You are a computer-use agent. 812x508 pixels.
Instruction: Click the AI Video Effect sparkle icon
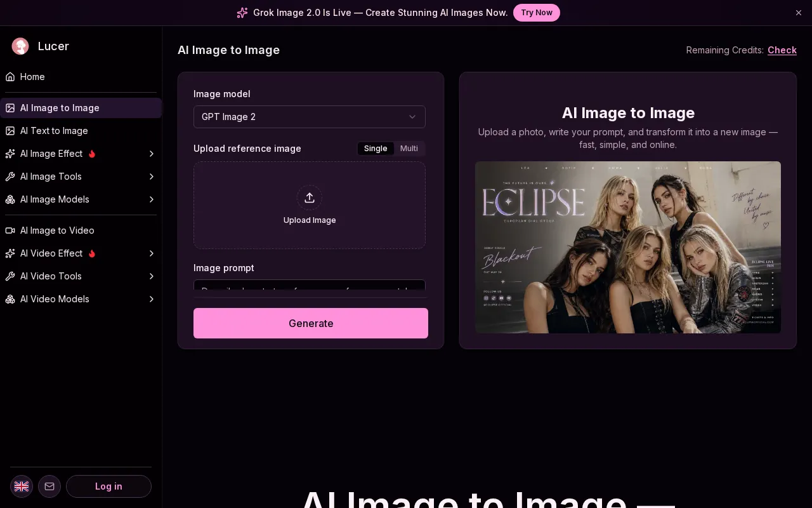click(10, 253)
